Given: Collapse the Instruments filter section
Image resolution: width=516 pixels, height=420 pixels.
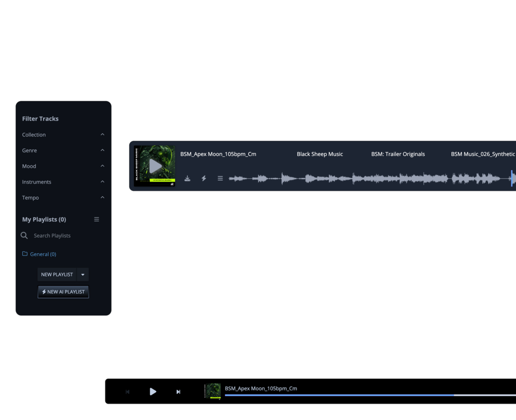Looking at the screenshot, I should (102, 182).
